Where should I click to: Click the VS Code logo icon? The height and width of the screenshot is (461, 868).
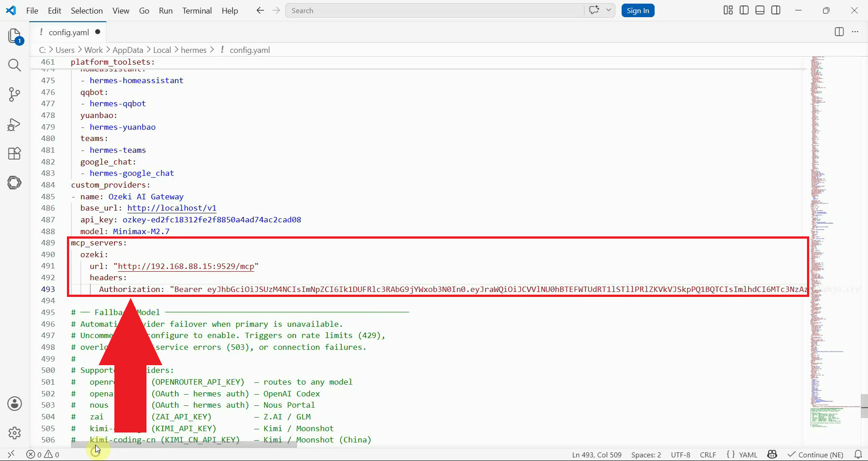(x=11, y=10)
